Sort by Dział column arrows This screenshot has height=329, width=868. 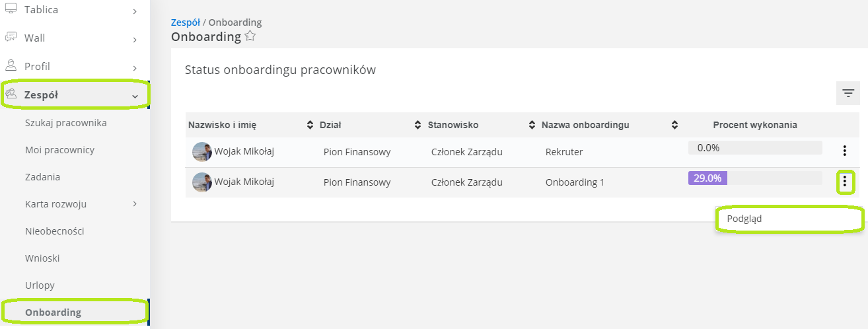(417, 125)
